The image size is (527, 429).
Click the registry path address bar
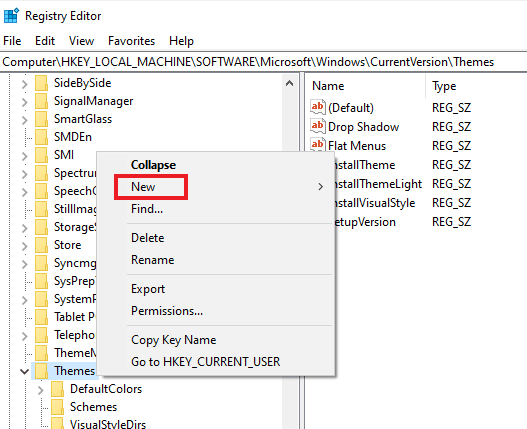coord(264,62)
